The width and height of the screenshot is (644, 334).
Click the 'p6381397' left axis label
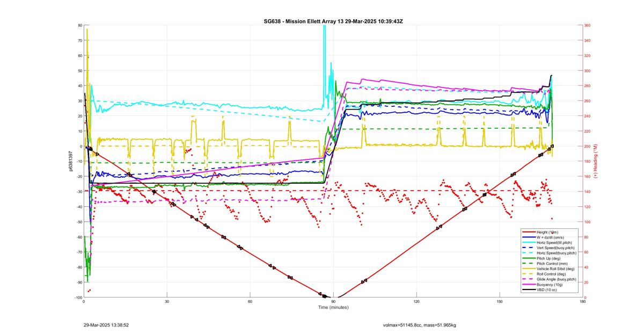71,161
